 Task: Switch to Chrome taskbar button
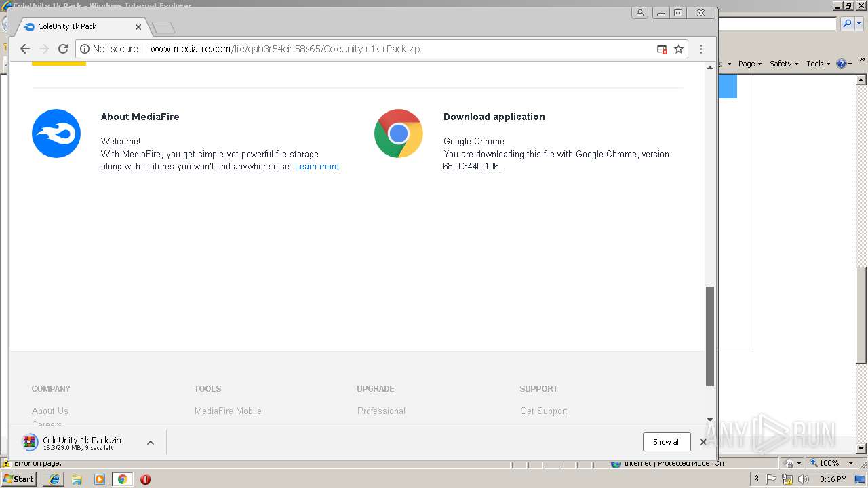pyautogui.click(x=123, y=479)
